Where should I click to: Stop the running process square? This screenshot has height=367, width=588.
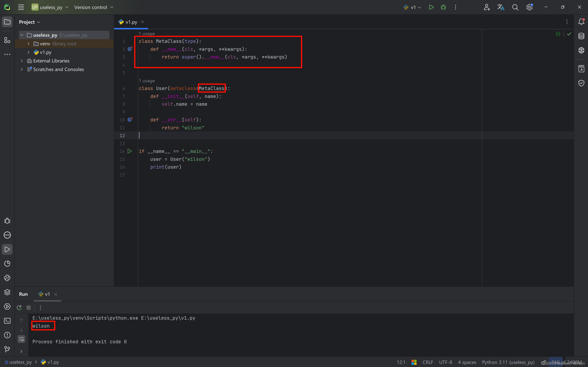[29, 308]
